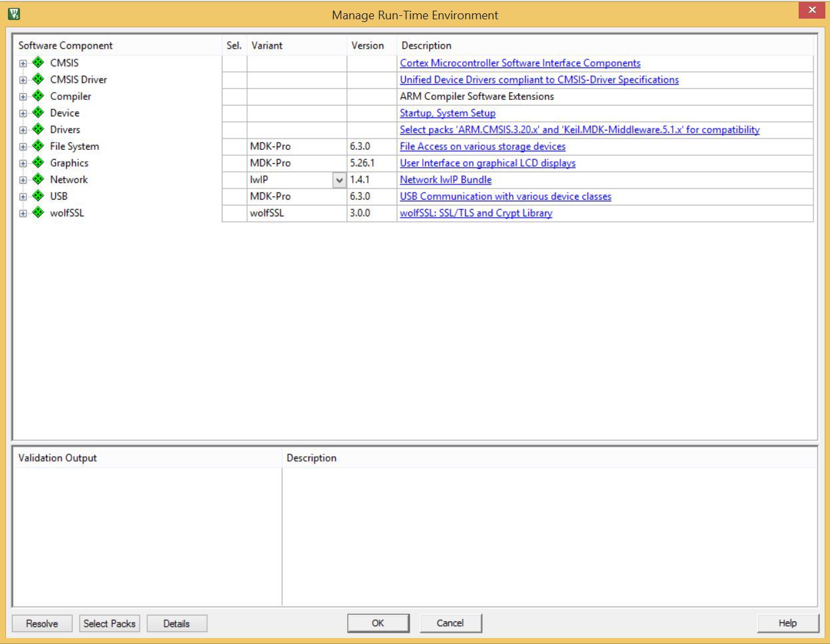Screen dimensions: 830x644
Task: Click the MDK-Pro variant cell for Graphics
Action: click(x=297, y=163)
